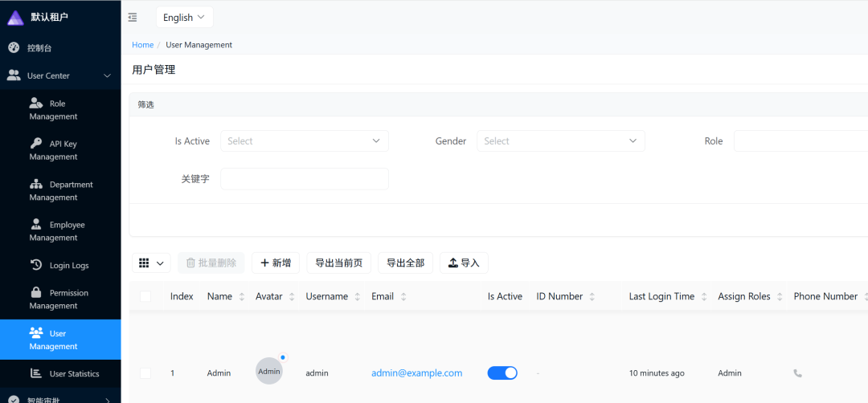Viewport: 868px width, 403px height.
Task: Open API Key Management page
Action: tap(60, 150)
